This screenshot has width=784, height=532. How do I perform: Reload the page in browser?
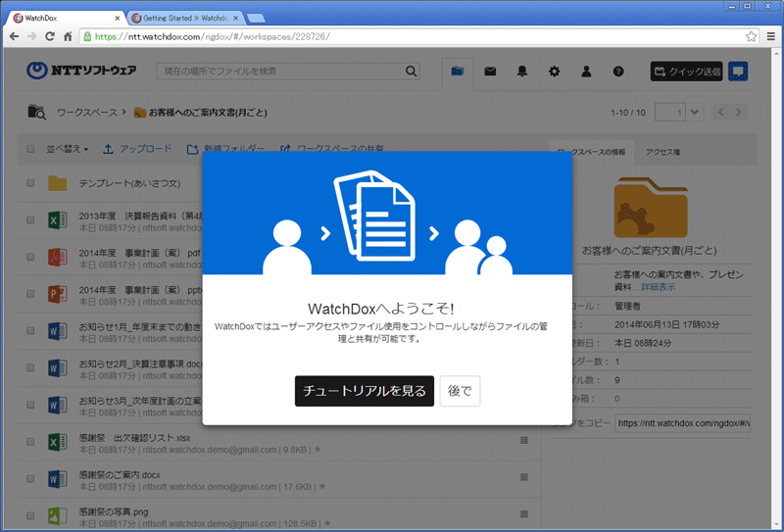coord(50,36)
